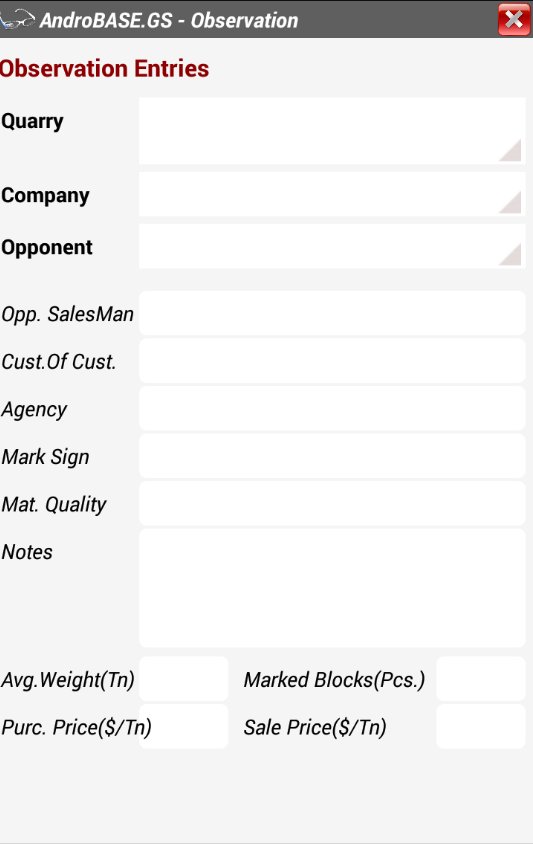Focus the Opp. SalesMan text field
533x844 pixels.
coord(332,313)
